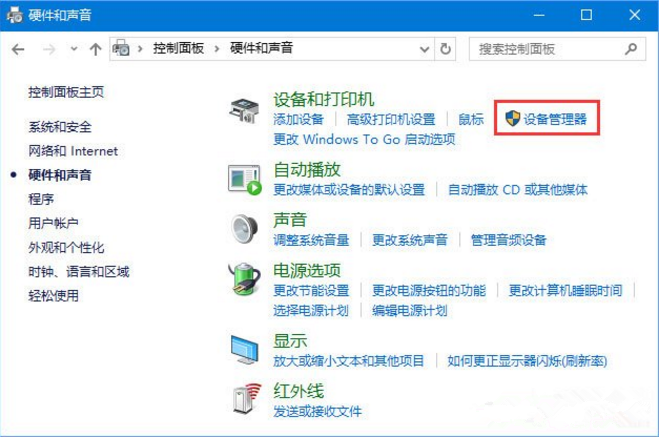Image resolution: width=661 pixels, height=438 pixels.
Task: Click 放大或缩小文本和其他项目
Action: [349, 361]
